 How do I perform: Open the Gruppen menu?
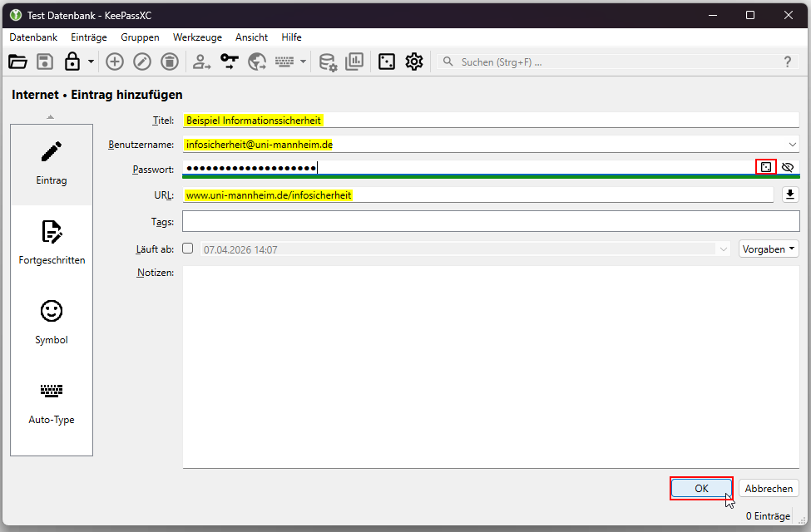pos(141,37)
